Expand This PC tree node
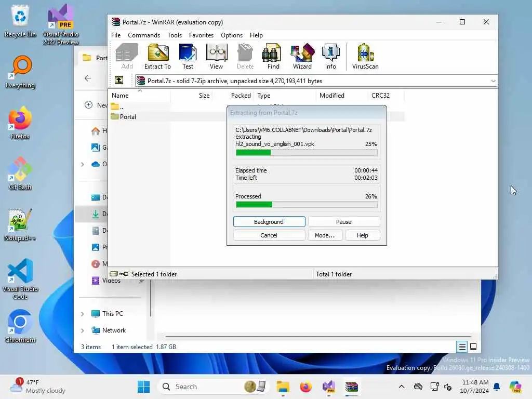The width and height of the screenshot is (532, 399). (x=83, y=314)
